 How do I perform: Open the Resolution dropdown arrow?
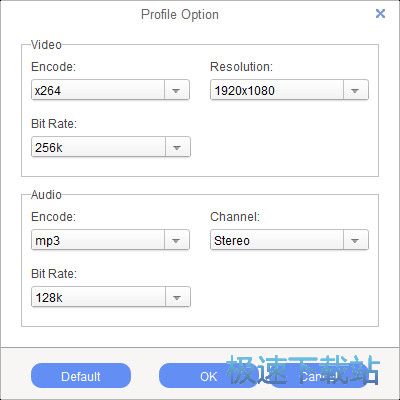(355, 90)
